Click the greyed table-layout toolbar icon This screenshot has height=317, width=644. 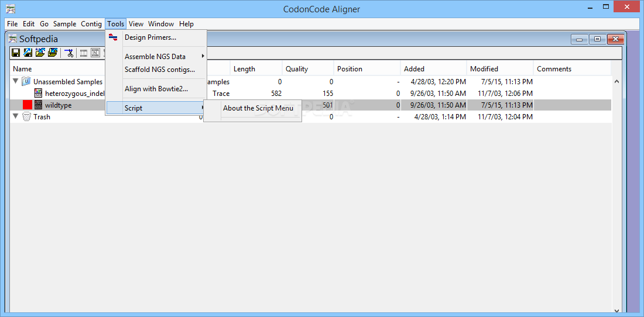pos(83,53)
